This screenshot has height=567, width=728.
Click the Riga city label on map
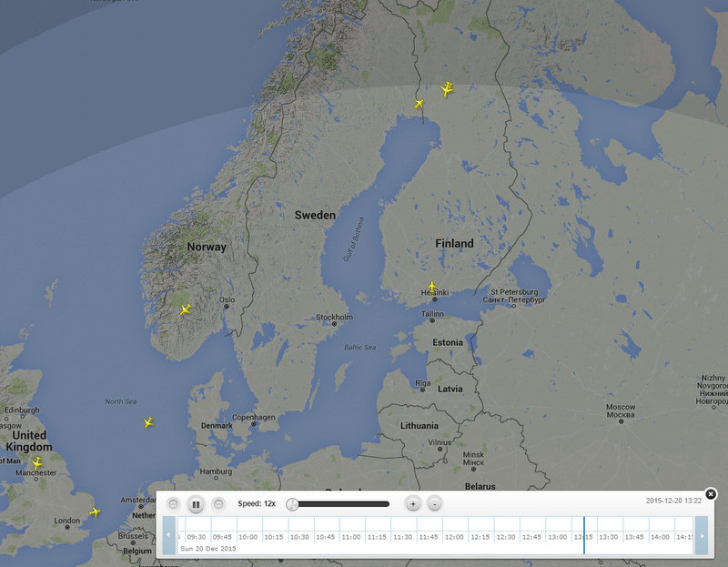(423, 383)
